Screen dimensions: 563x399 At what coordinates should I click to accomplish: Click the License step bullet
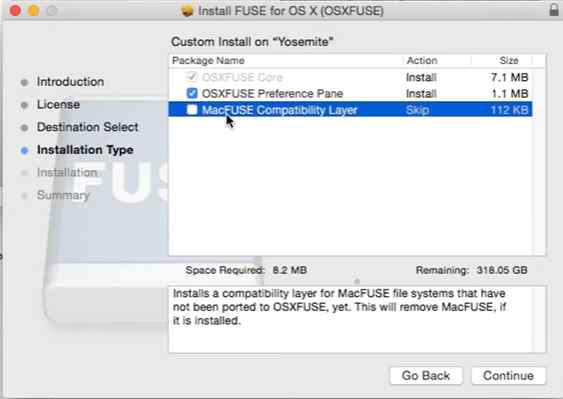point(24,105)
